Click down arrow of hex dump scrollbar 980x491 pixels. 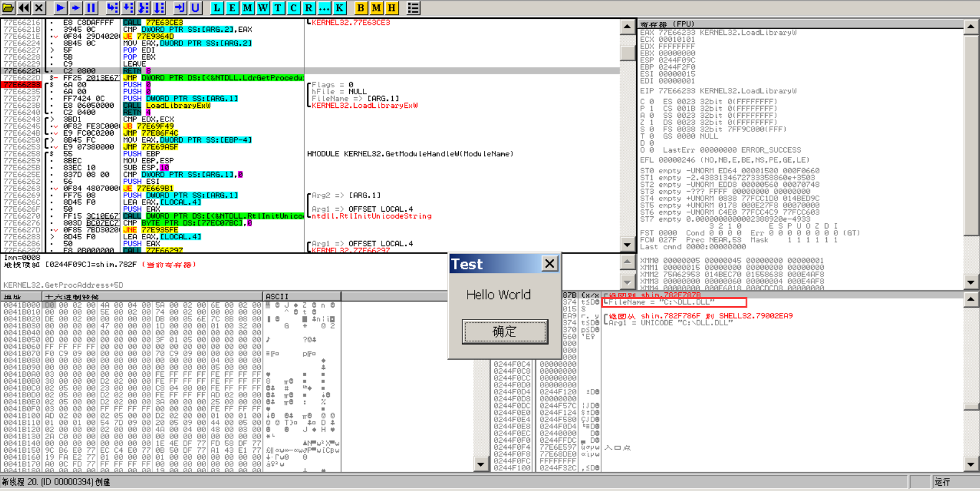pyautogui.click(x=481, y=464)
